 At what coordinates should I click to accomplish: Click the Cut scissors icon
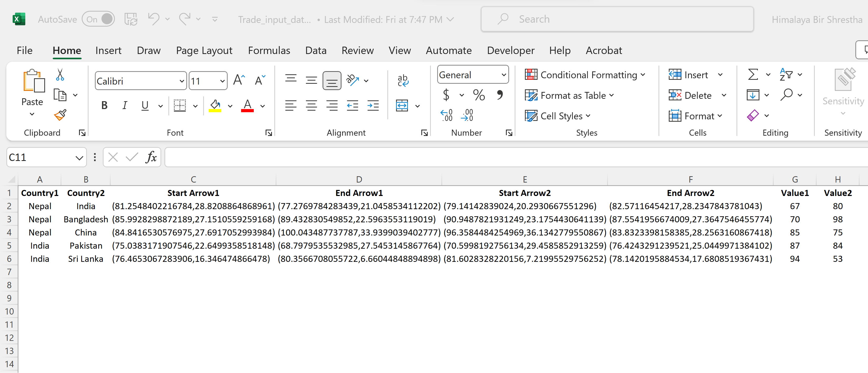coord(60,75)
